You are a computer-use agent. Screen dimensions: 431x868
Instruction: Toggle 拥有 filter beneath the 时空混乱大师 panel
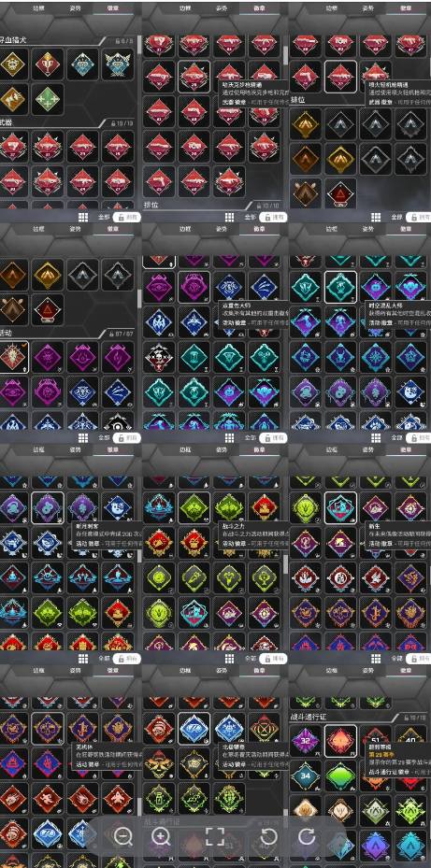click(x=419, y=438)
